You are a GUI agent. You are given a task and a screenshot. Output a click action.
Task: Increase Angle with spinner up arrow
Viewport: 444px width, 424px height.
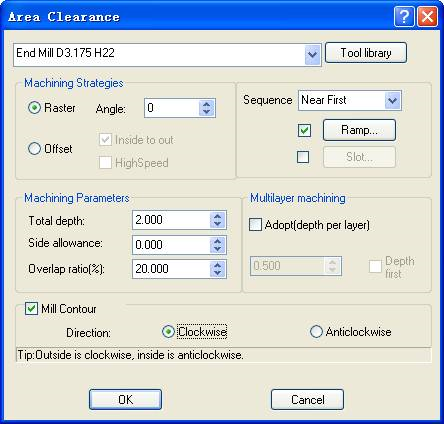pyautogui.click(x=206, y=104)
